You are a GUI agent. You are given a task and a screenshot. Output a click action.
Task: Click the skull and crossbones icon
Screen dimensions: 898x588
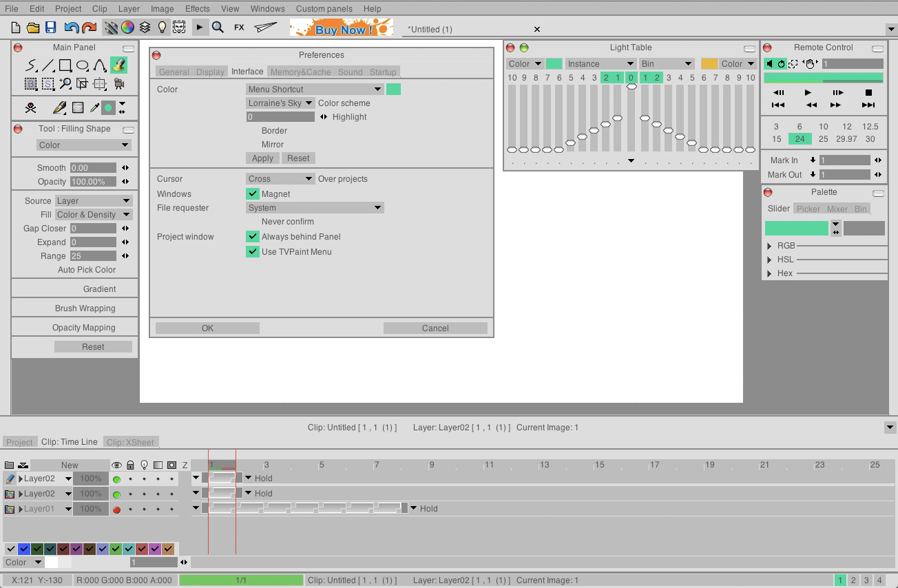[30, 108]
